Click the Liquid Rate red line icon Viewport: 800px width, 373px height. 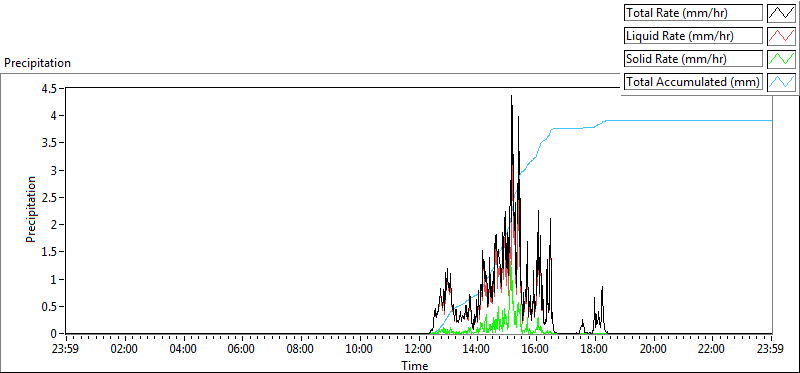(782, 36)
